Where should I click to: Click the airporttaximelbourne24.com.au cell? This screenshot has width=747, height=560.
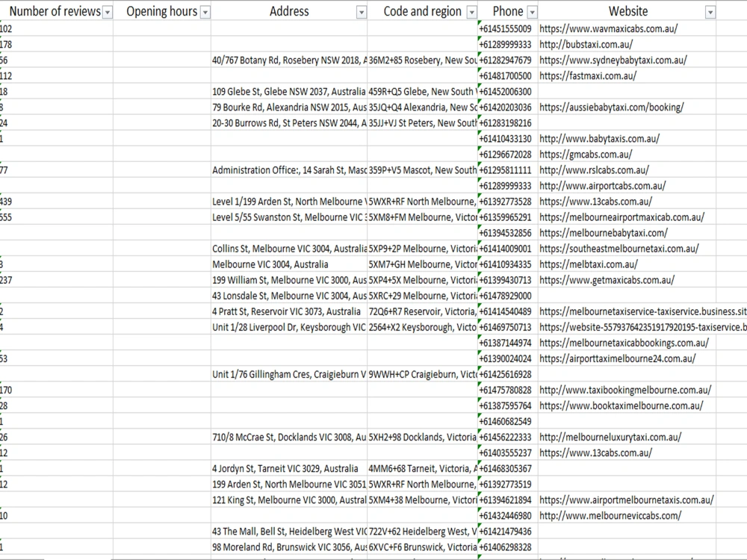(x=627, y=358)
